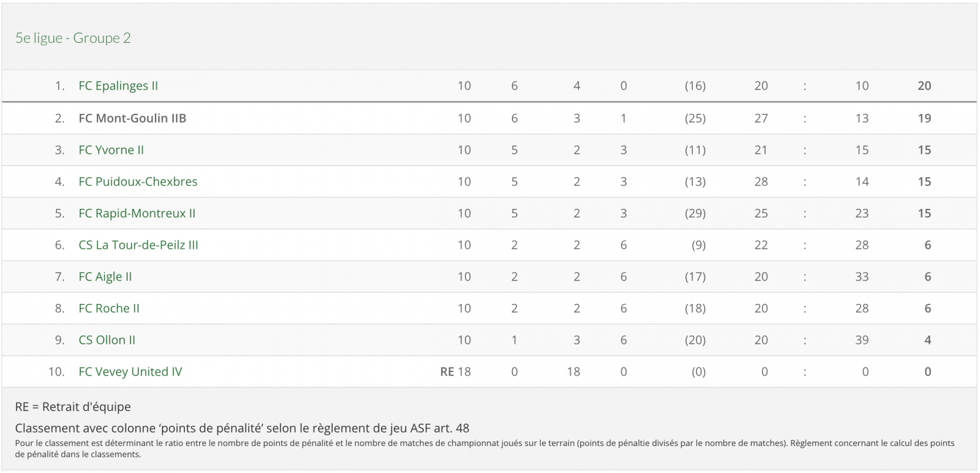
Task: Click the 5e ligue - Groupe 2 heading
Action: (x=73, y=38)
